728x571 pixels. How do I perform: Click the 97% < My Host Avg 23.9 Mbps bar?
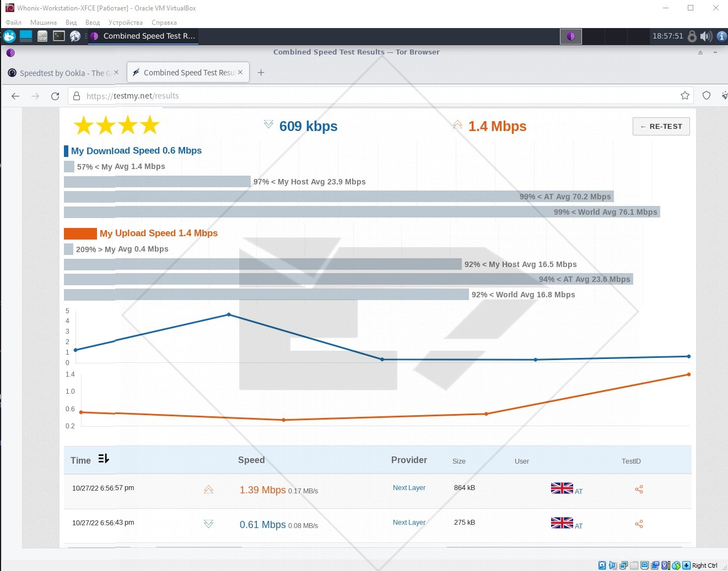coord(157,182)
